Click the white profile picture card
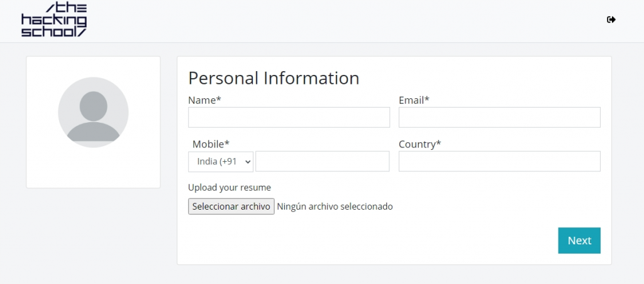 click(93, 122)
